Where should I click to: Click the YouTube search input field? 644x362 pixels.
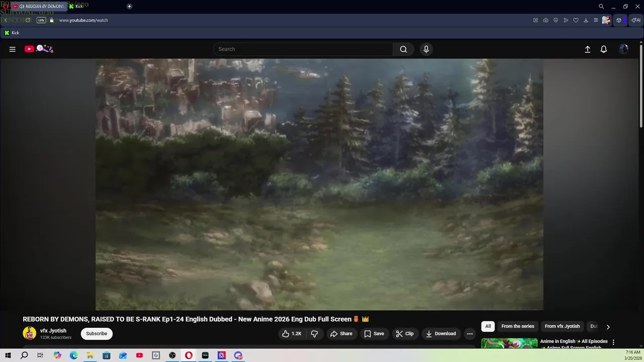[x=303, y=49]
